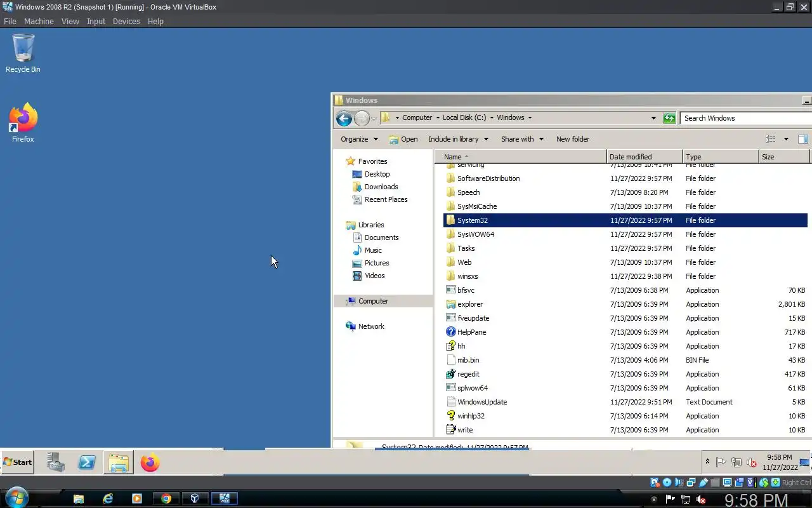
Task: Open the VirtualBox Input menu
Action: coord(96,21)
